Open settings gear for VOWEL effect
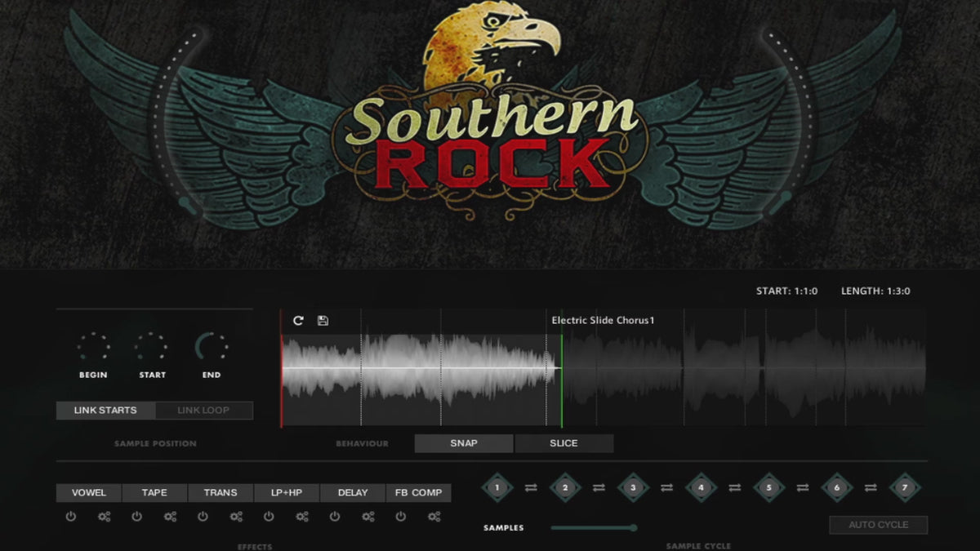The image size is (980, 551). (104, 517)
